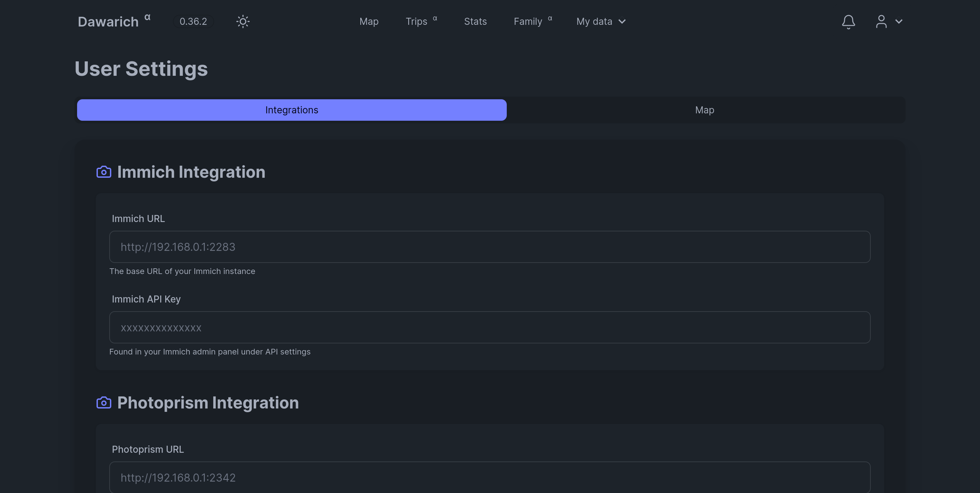Focus the Immich URL input field
The image size is (980, 493).
[490, 247]
